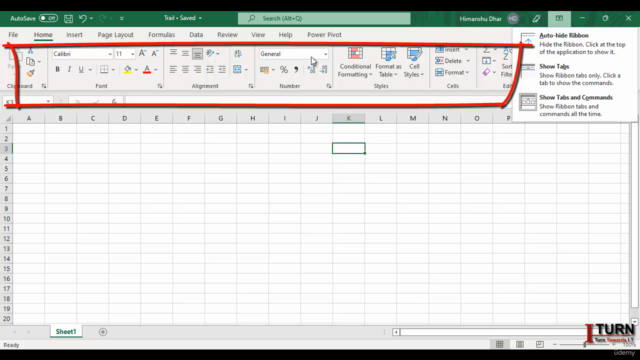Select Show Tabs option
Screen dimensions: 640x360
(x=575, y=75)
